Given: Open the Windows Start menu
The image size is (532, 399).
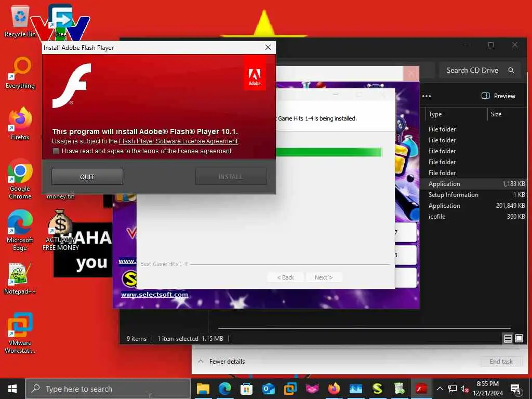Looking at the screenshot, I should point(12,389).
